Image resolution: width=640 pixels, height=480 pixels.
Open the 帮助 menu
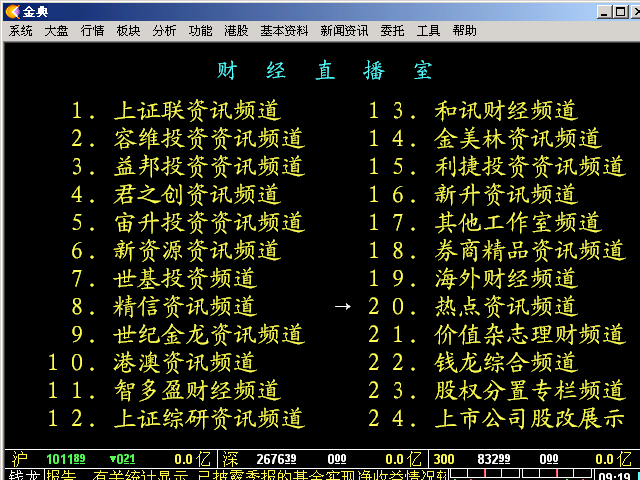click(x=464, y=31)
